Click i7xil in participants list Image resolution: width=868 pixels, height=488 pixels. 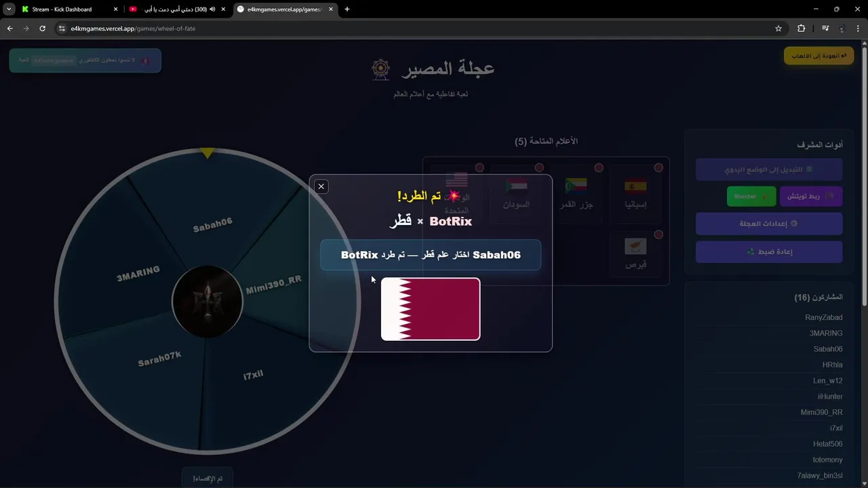click(836, 428)
